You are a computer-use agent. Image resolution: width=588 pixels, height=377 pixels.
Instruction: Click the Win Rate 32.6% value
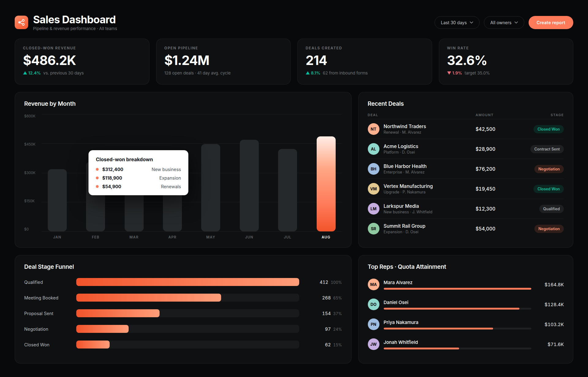pos(467,60)
